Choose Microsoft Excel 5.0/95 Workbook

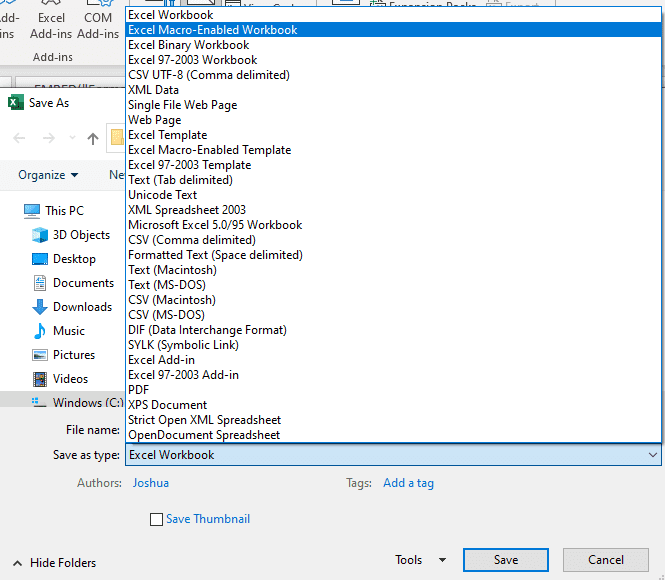(x=394, y=225)
